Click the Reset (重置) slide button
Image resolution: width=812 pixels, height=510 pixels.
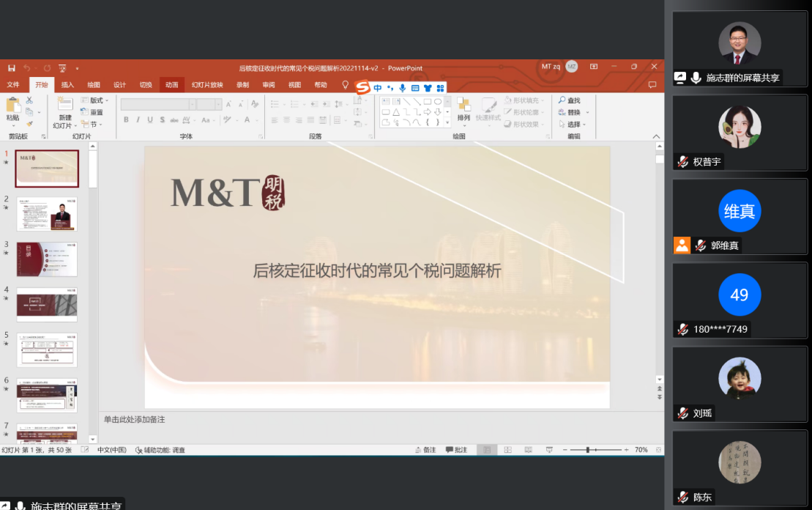(92, 112)
